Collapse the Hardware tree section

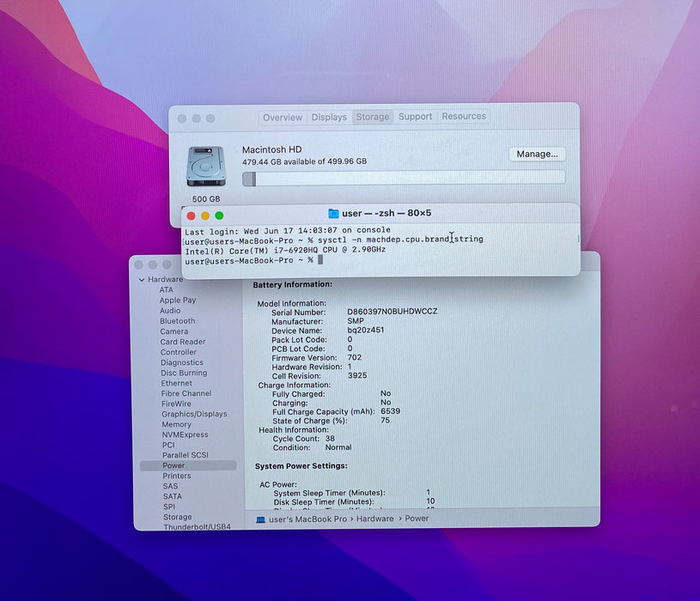[x=142, y=280]
